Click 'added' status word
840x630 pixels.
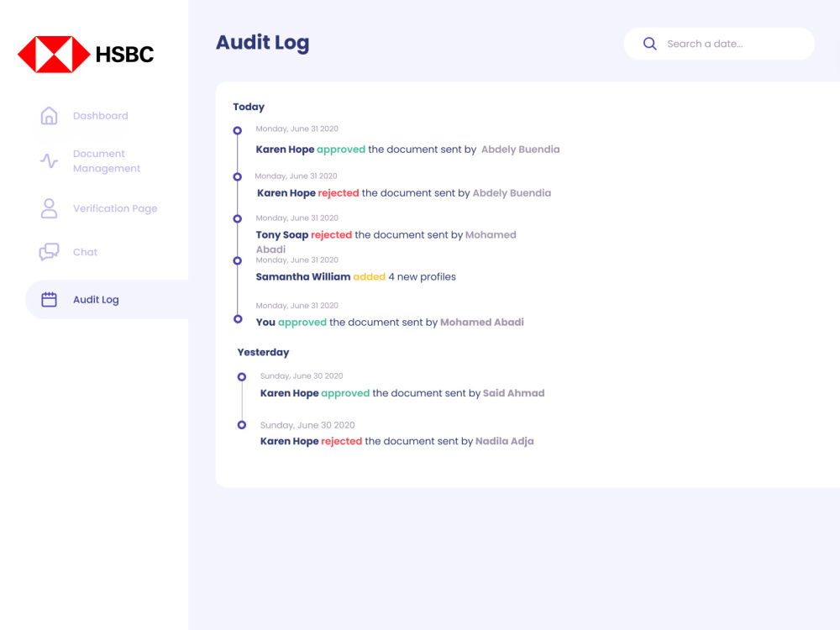(369, 277)
